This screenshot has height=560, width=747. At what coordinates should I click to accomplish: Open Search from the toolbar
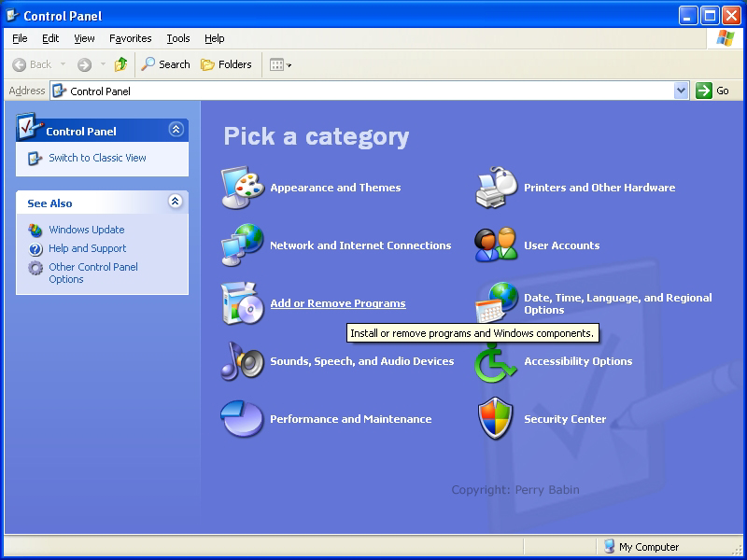tap(165, 64)
